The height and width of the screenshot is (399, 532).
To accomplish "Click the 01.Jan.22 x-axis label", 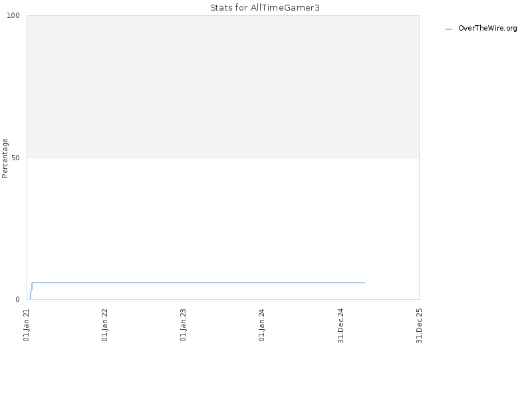I will coord(104,325).
